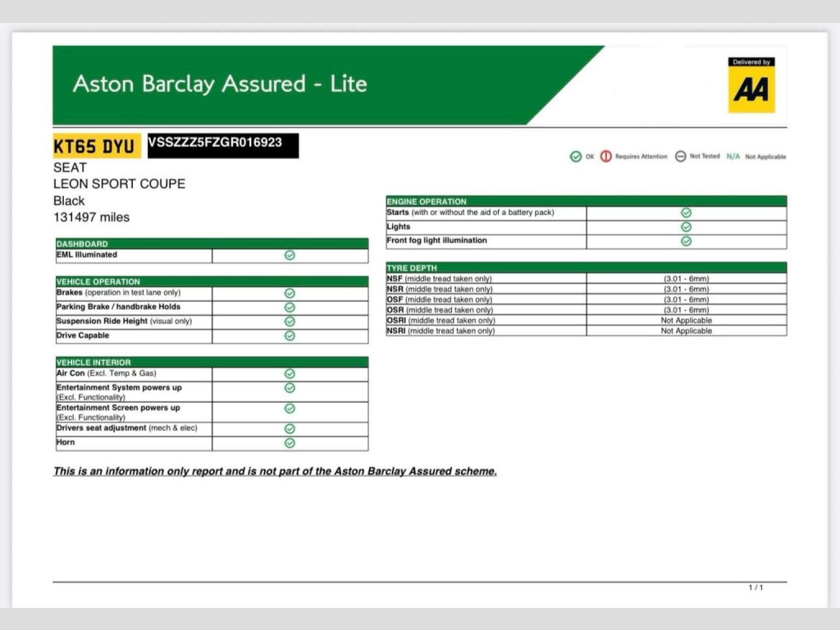Click the 1 / 1 page number
The height and width of the screenshot is (630, 840).
pyautogui.click(x=756, y=587)
